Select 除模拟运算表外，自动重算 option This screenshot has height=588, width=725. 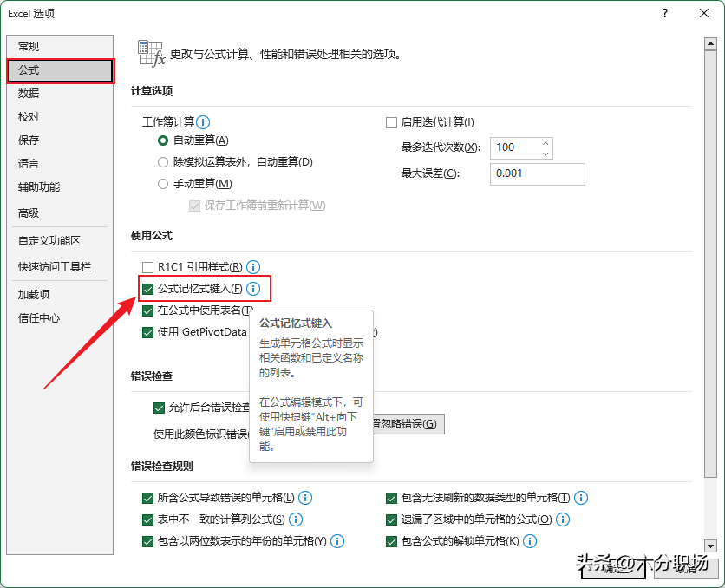coord(163,162)
